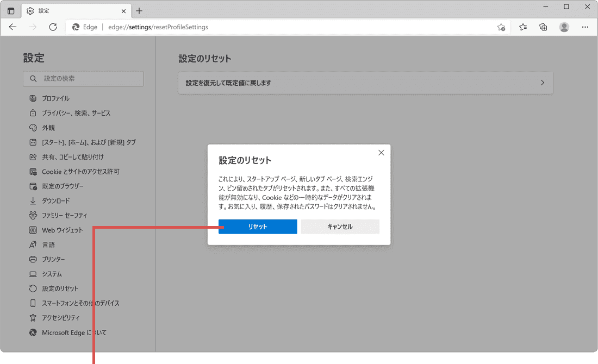The image size is (598, 364).
Task: Select キャンセル to dismiss the reset dialog
Action: [x=340, y=227]
